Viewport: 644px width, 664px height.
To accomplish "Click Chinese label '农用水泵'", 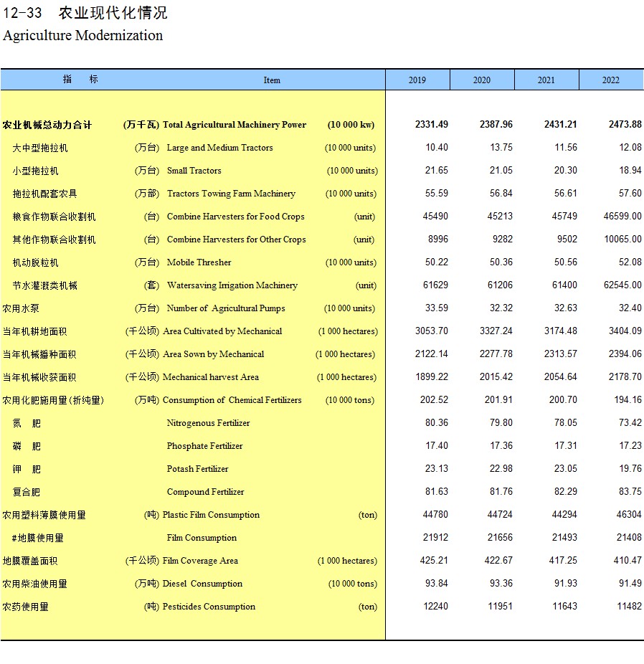I will [x=21, y=308].
